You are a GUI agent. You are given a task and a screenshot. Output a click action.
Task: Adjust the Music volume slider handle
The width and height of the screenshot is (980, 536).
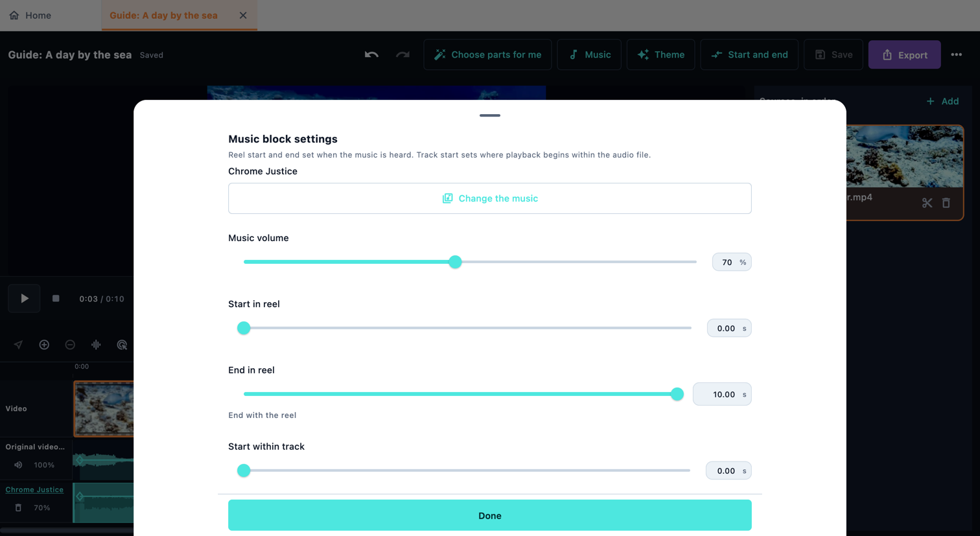[455, 262]
